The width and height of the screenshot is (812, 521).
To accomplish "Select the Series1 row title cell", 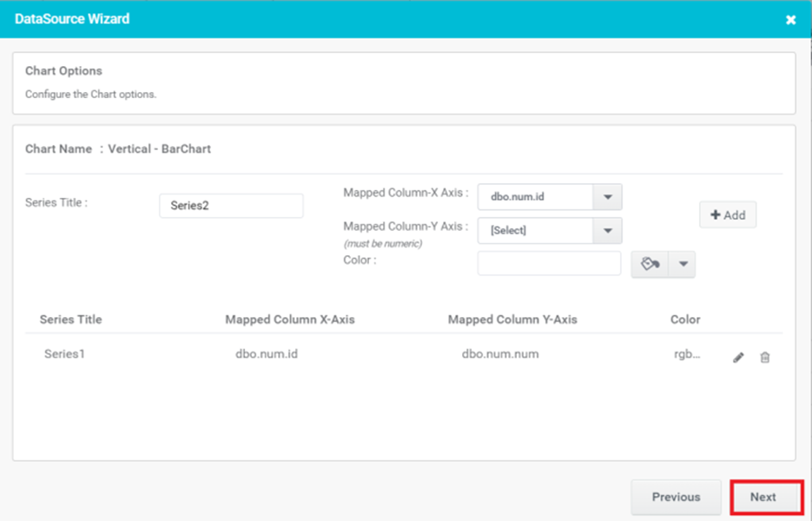I will click(x=65, y=354).
